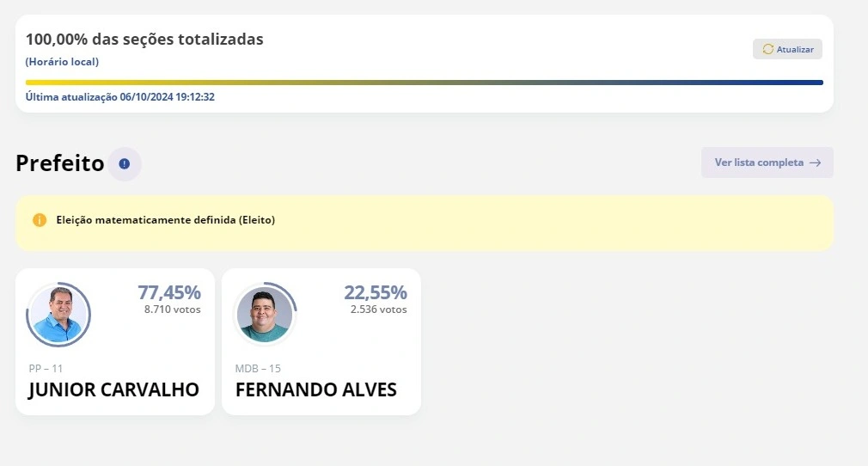
Task: Click Junior Carvalho's candidate photo
Action: tap(58, 315)
